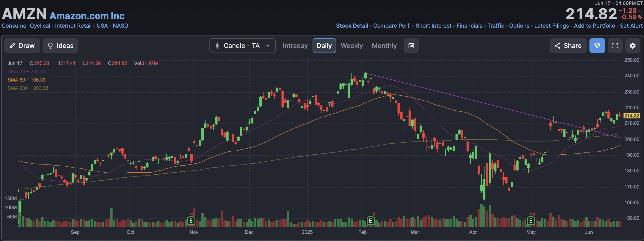Click Set Alert link
The width and height of the screenshot is (644, 241).
point(631,26)
